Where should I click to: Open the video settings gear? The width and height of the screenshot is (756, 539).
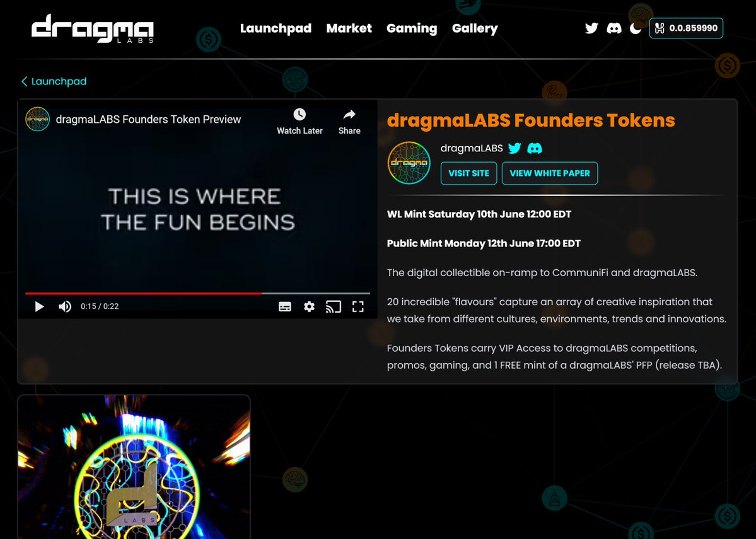[309, 306]
